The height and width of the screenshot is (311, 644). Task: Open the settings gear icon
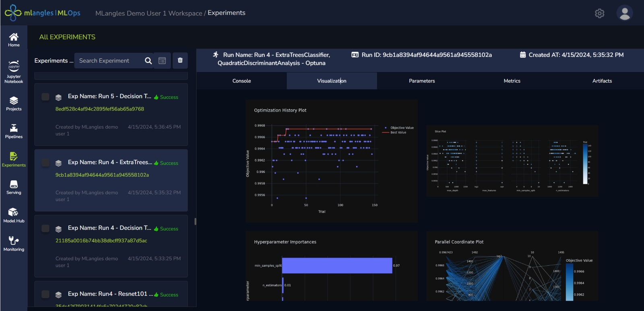coord(599,13)
